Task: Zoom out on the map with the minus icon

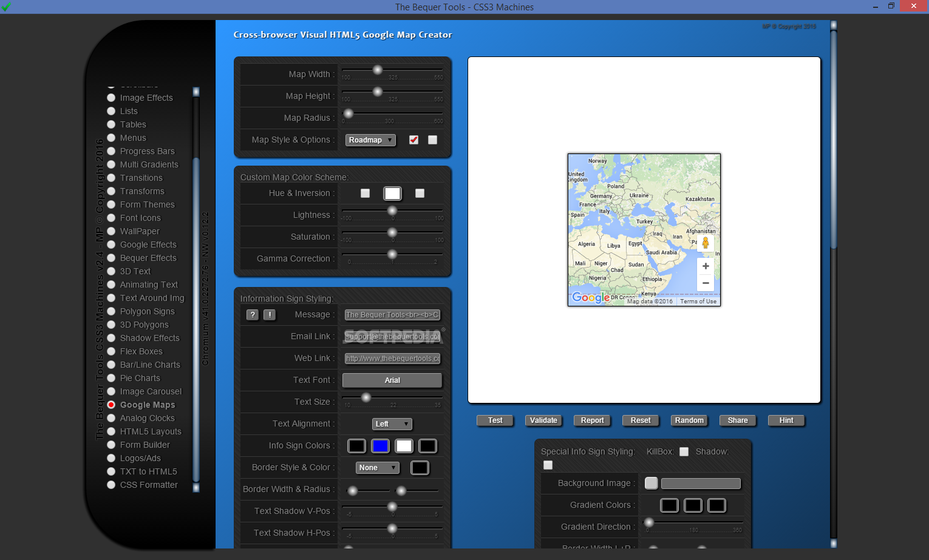Action: click(706, 283)
